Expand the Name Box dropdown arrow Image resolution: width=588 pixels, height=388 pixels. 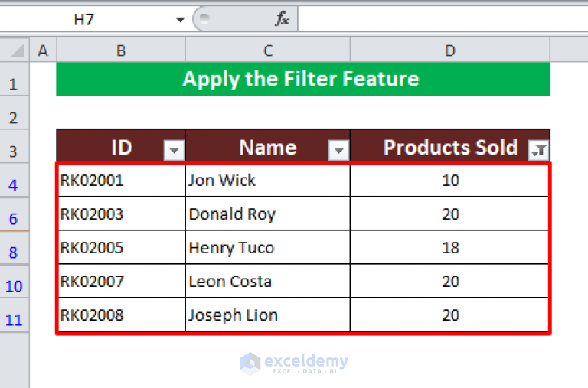pos(181,19)
